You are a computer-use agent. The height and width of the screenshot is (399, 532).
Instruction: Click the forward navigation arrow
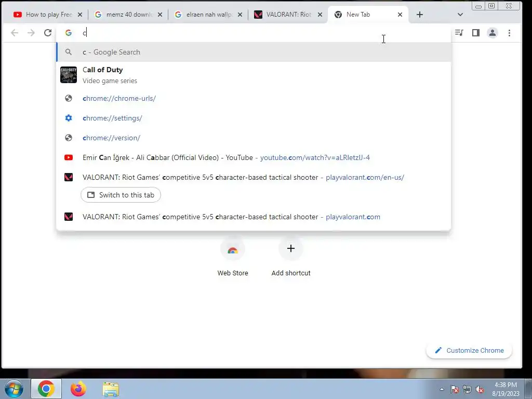pos(31,33)
